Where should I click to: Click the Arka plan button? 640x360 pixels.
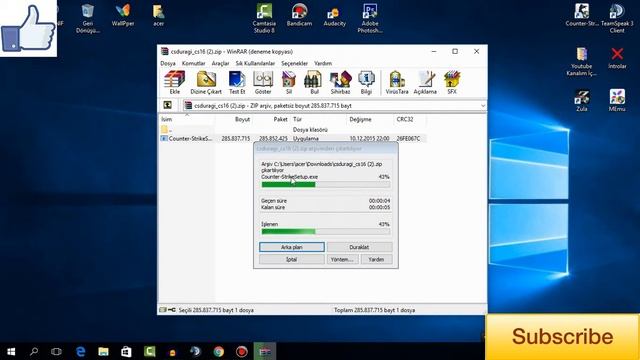pyautogui.click(x=292, y=247)
